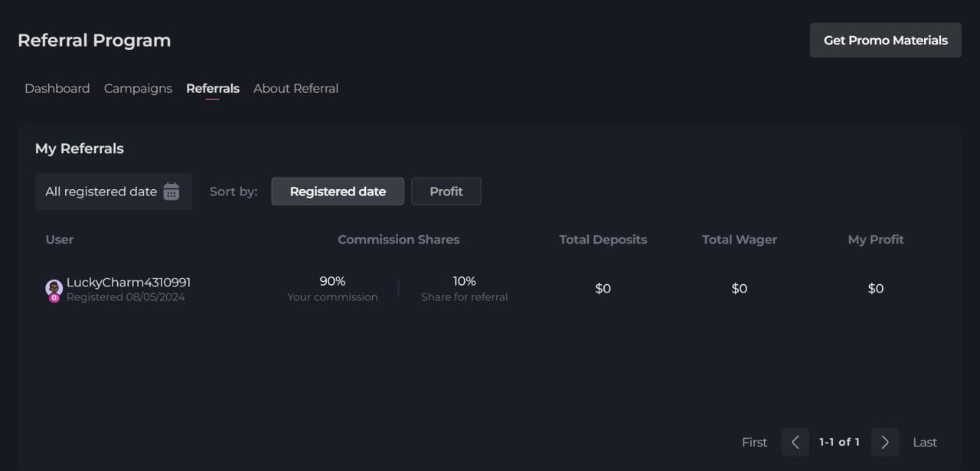Sort referrals by Registered date

click(338, 191)
